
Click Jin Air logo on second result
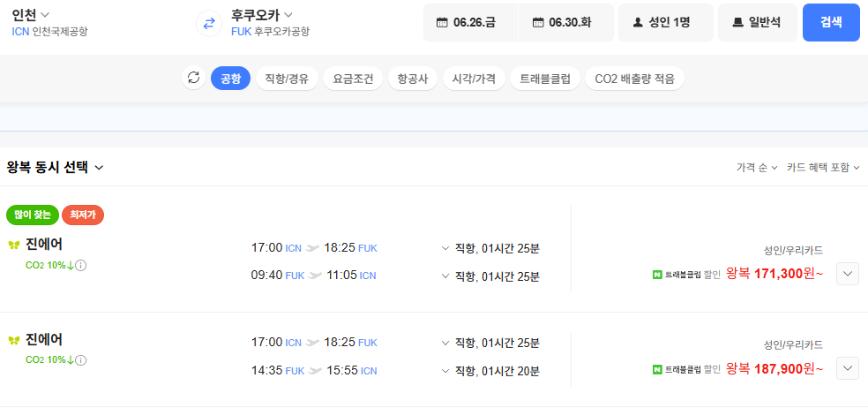click(x=14, y=340)
